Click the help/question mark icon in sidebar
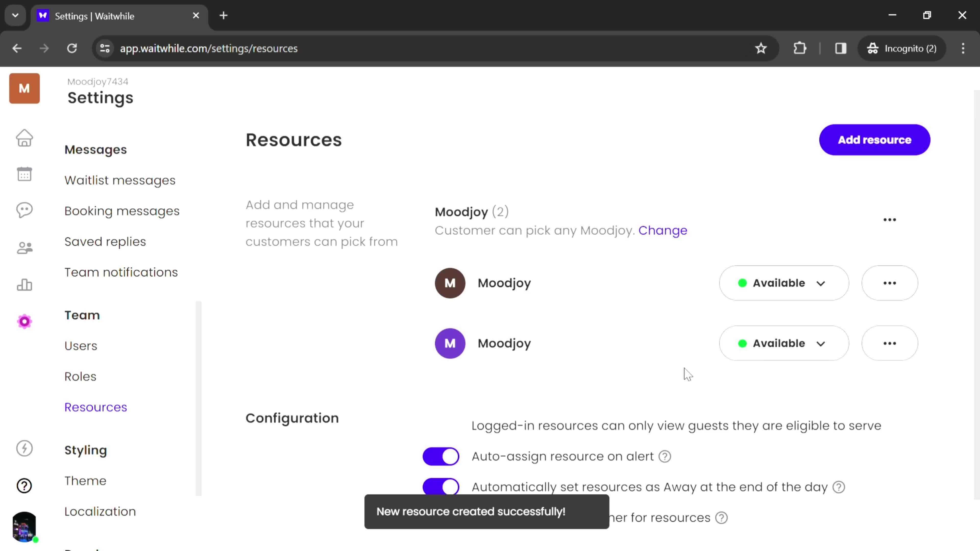The width and height of the screenshot is (980, 551). point(24,486)
